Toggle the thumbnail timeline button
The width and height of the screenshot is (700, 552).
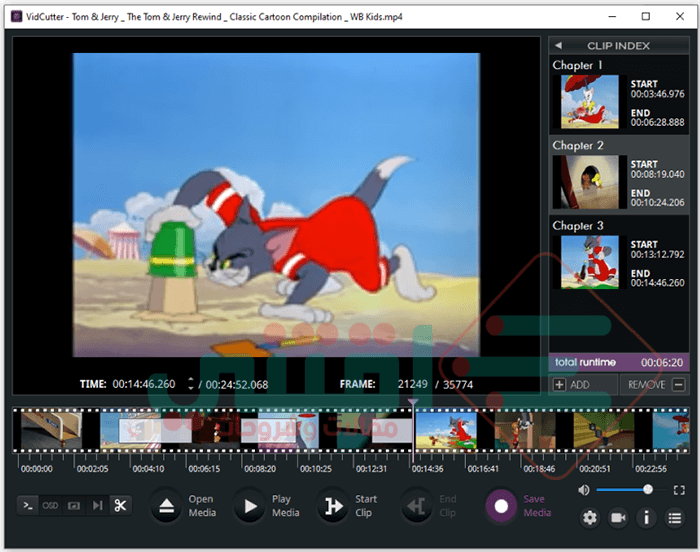74,506
